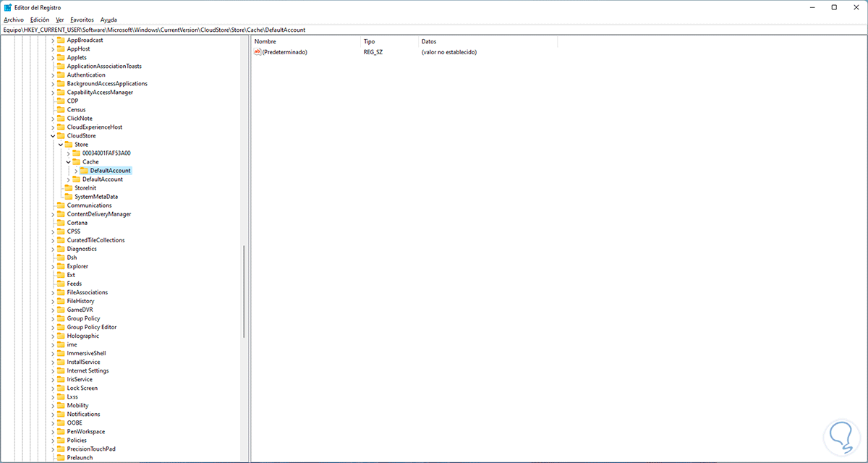Collapse the CloudStore tree node
Screen dimensions: 868x463
pyautogui.click(x=53, y=135)
